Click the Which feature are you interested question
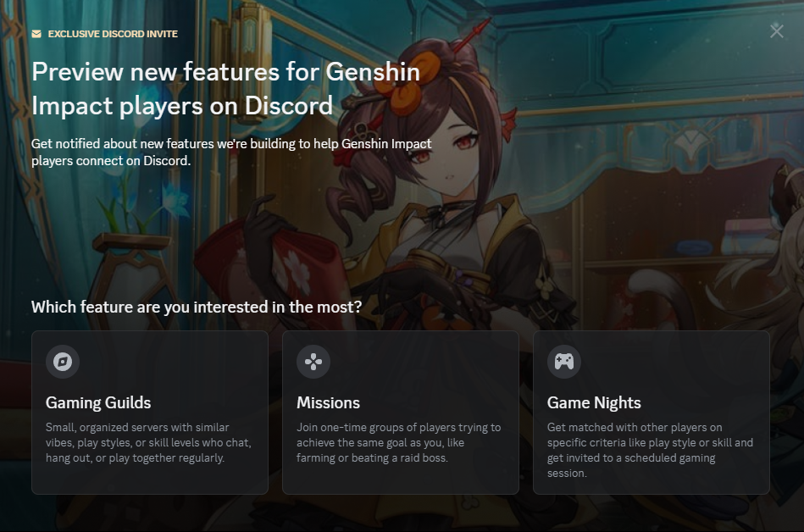804x532 pixels. (x=197, y=307)
